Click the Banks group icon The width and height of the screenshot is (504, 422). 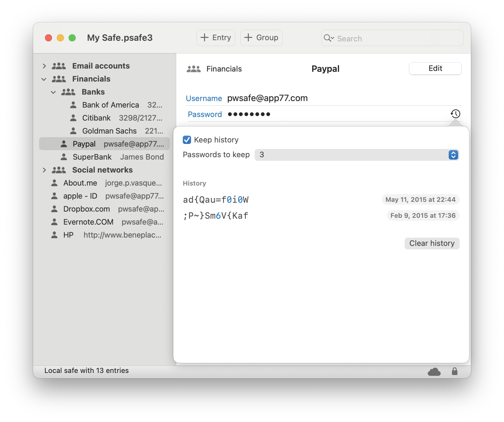pyautogui.click(x=68, y=92)
